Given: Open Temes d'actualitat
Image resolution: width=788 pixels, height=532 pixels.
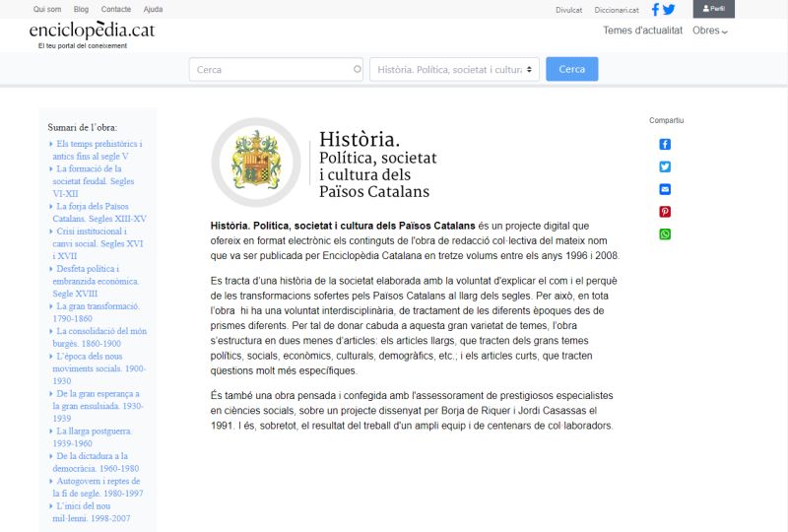Looking at the screenshot, I should pos(643,31).
